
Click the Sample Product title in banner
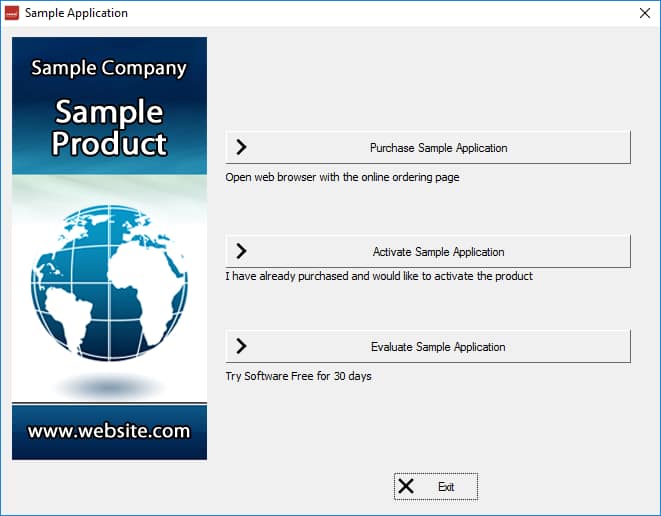point(109,127)
